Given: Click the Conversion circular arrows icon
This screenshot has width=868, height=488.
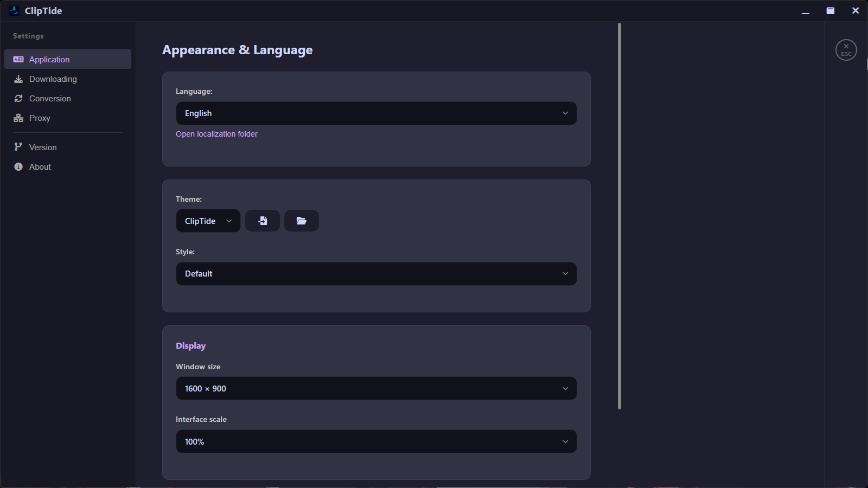Looking at the screenshot, I should click(x=18, y=98).
